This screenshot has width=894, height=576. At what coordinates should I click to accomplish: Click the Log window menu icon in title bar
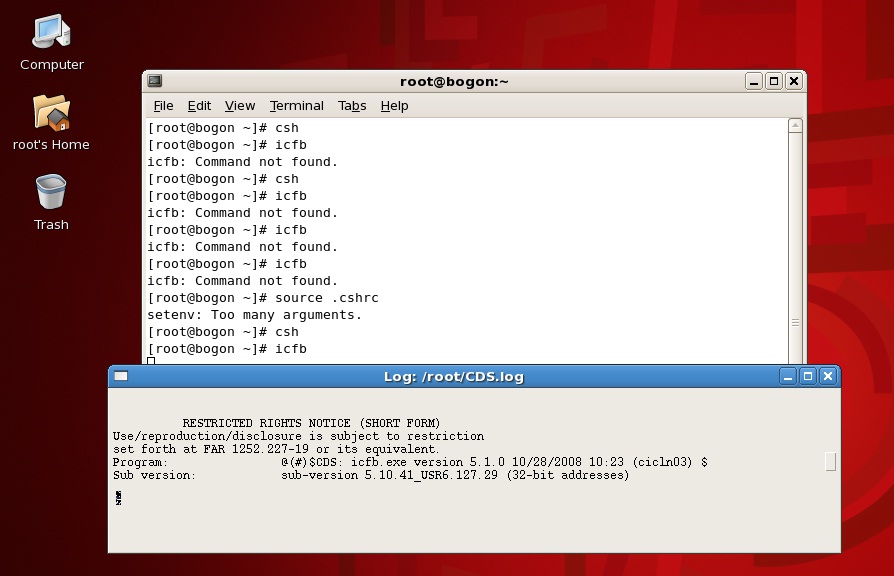121,376
